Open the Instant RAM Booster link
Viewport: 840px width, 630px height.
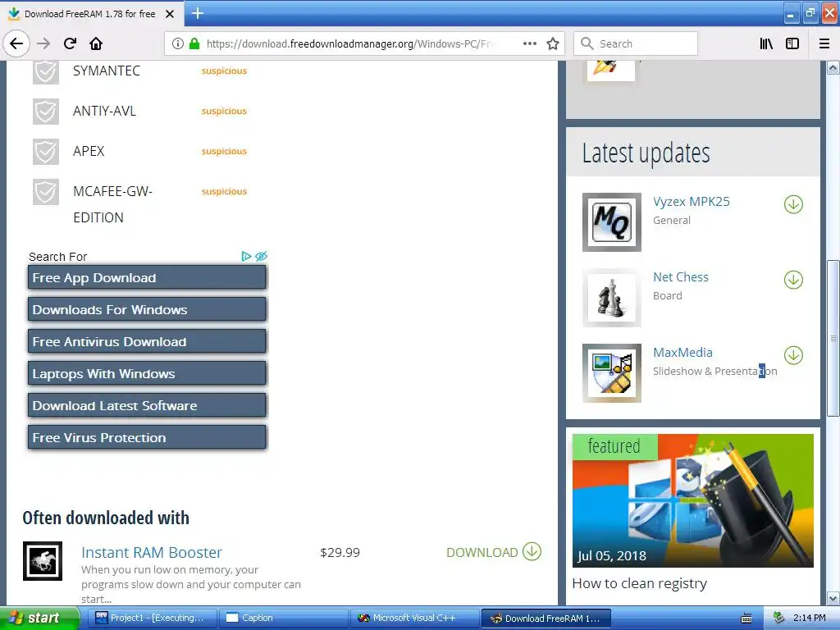(x=152, y=552)
